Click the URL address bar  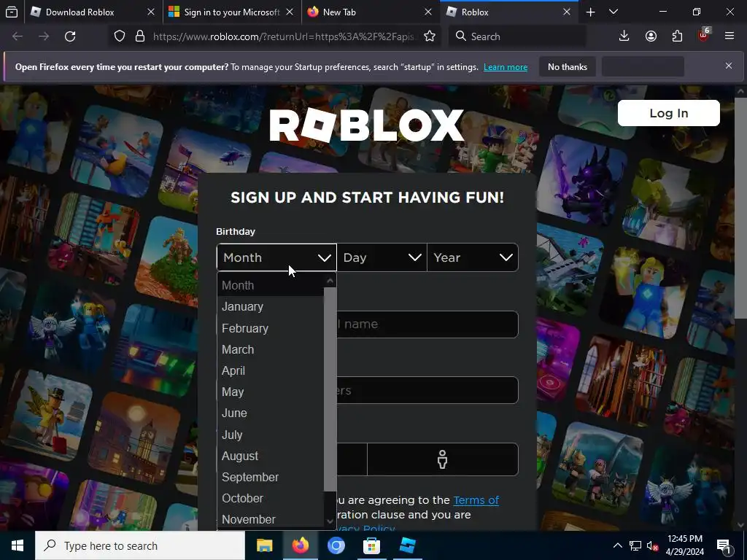284,36
